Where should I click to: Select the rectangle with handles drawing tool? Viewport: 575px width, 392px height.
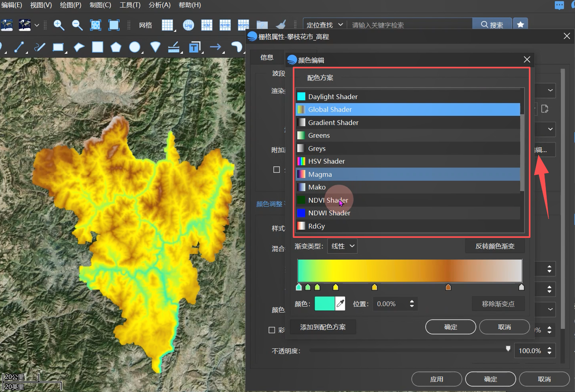pyautogui.click(x=58, y=47)
